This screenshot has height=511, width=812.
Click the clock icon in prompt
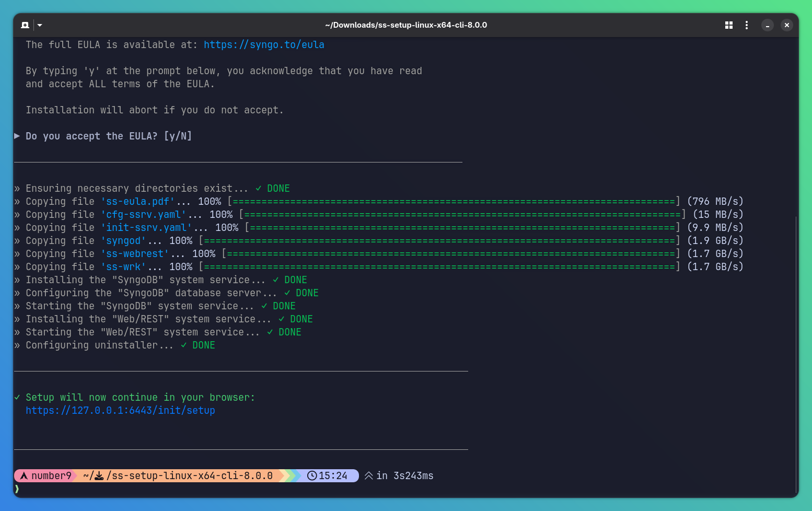point(312,476)
